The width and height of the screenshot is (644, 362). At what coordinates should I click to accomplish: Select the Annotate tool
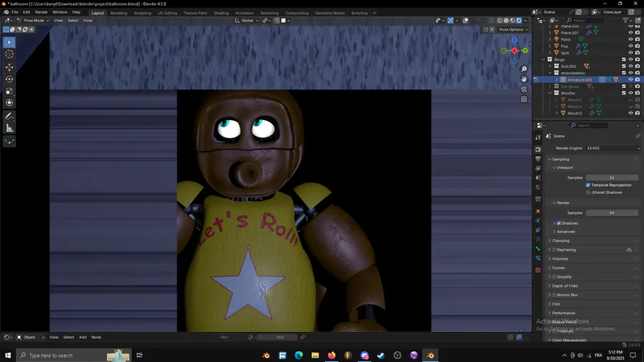pos(9,117)
